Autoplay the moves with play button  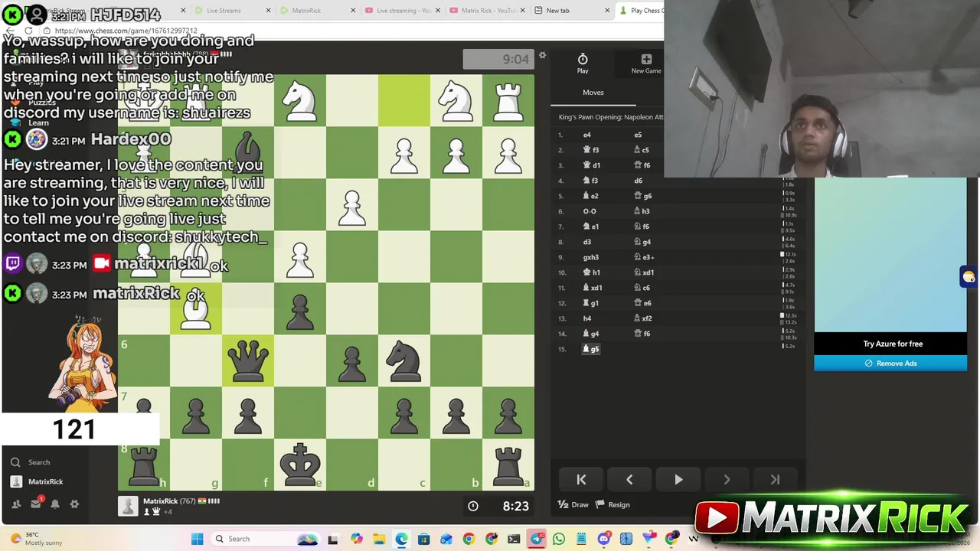[678, 480]
